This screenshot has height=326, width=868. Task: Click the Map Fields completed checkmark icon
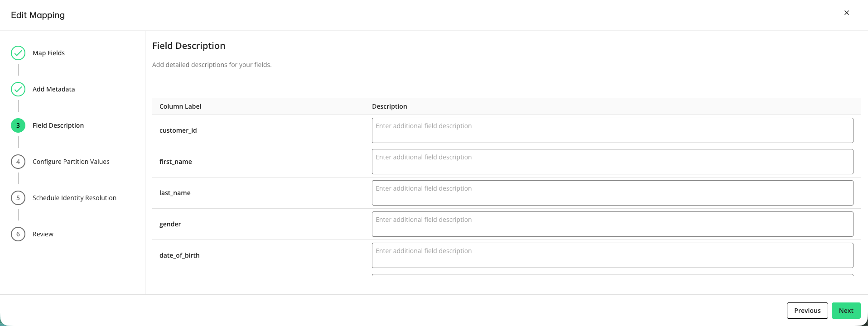[x=18, y=53]
